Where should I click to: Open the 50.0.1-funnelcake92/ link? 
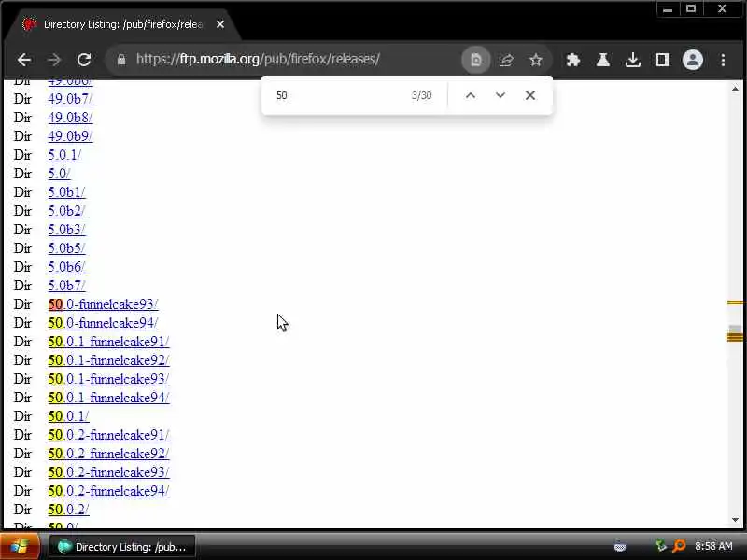(108, 360)
